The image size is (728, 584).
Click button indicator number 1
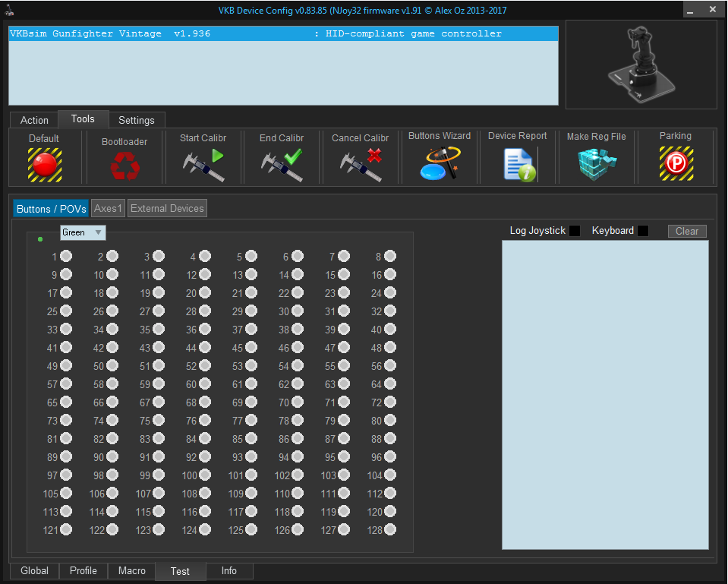(66, 257)
